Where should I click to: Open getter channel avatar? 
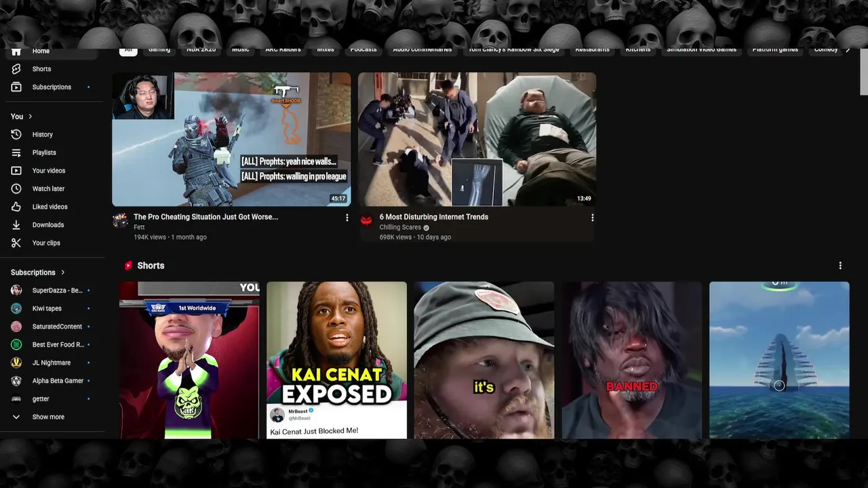[16, 399]
